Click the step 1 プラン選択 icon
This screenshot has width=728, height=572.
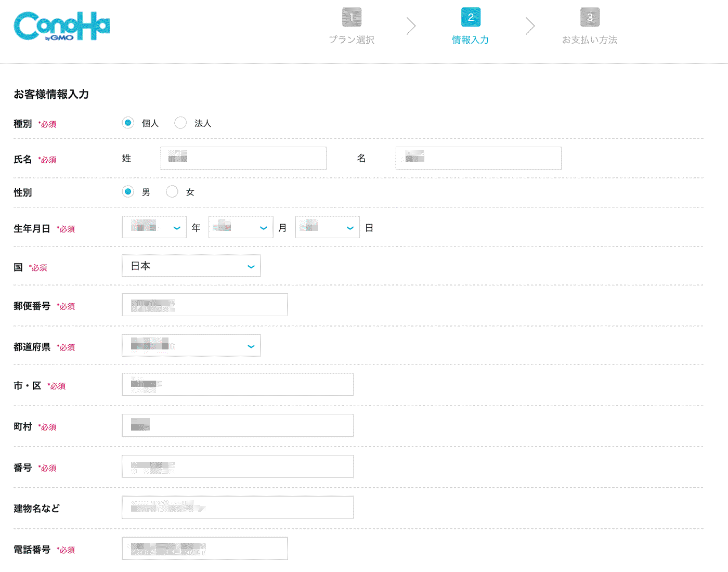coord(352,17)
